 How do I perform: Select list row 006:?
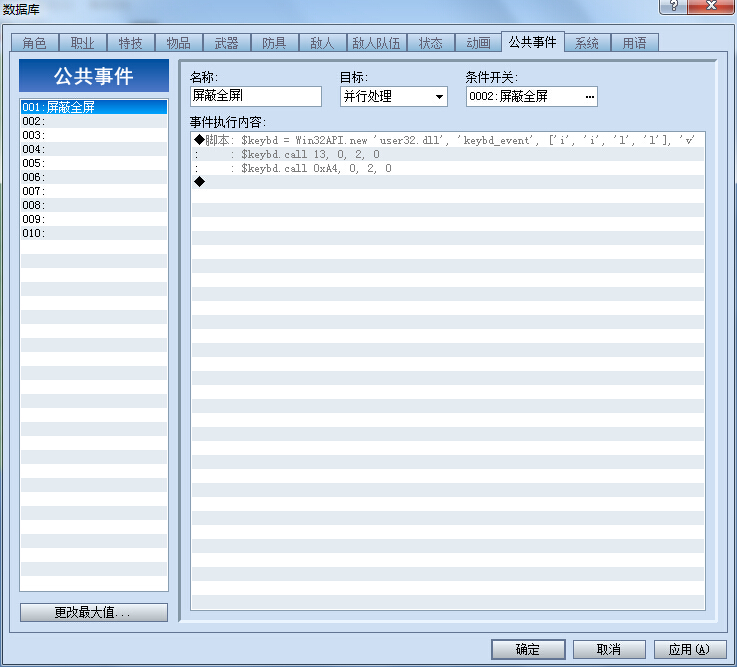[94, 177]
